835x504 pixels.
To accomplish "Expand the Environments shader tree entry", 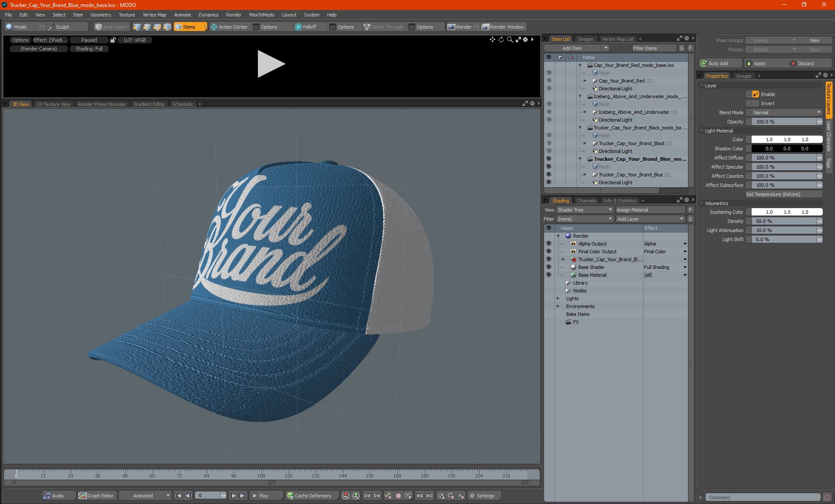I will coord(558,306).
